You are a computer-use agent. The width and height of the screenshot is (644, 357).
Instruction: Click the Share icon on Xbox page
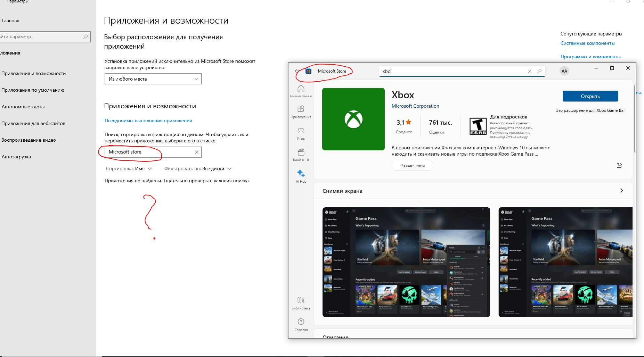[619, 165]
